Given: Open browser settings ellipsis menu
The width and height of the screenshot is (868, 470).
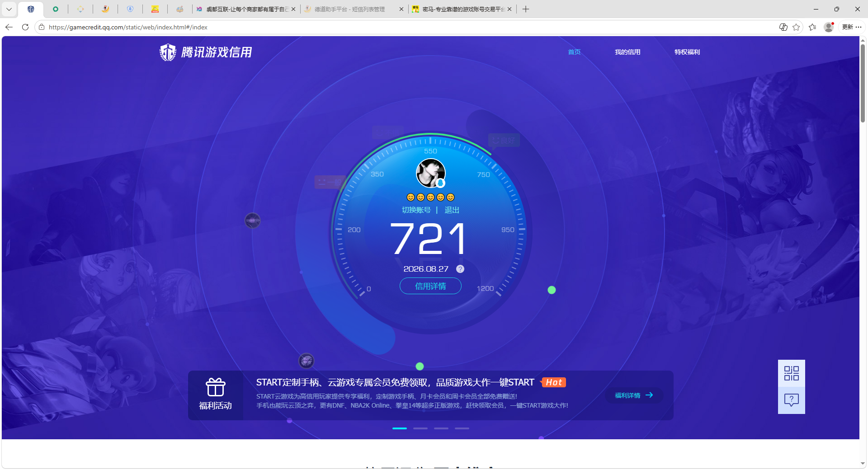Looking at the screenshot, I should coord(859,27).
